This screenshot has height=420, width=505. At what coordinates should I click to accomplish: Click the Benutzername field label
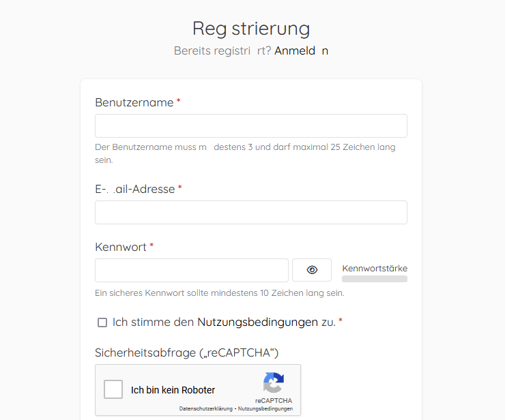coord(134,102)
